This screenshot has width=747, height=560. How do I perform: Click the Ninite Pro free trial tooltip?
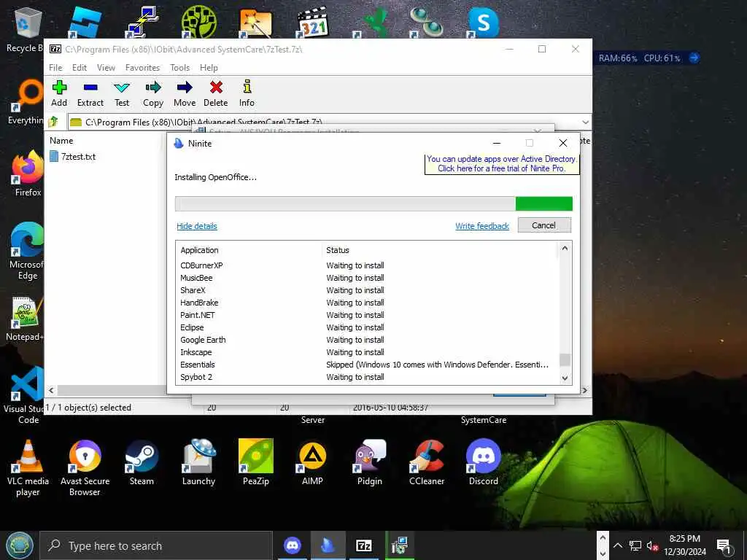[502, 164]
